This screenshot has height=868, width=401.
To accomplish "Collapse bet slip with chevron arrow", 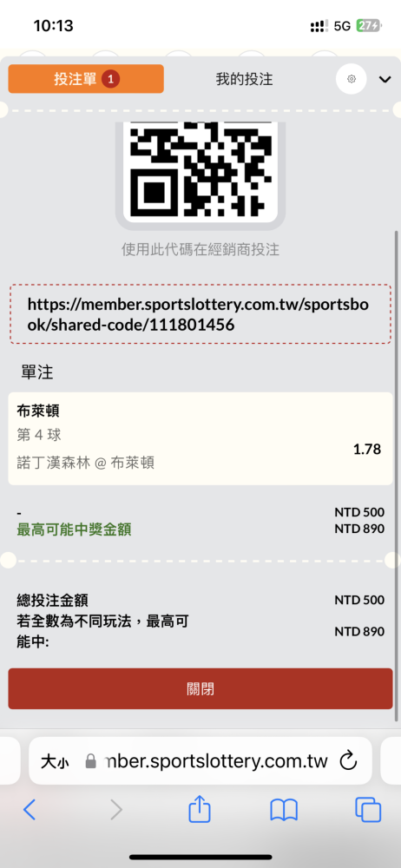I will tap(385, 80).
